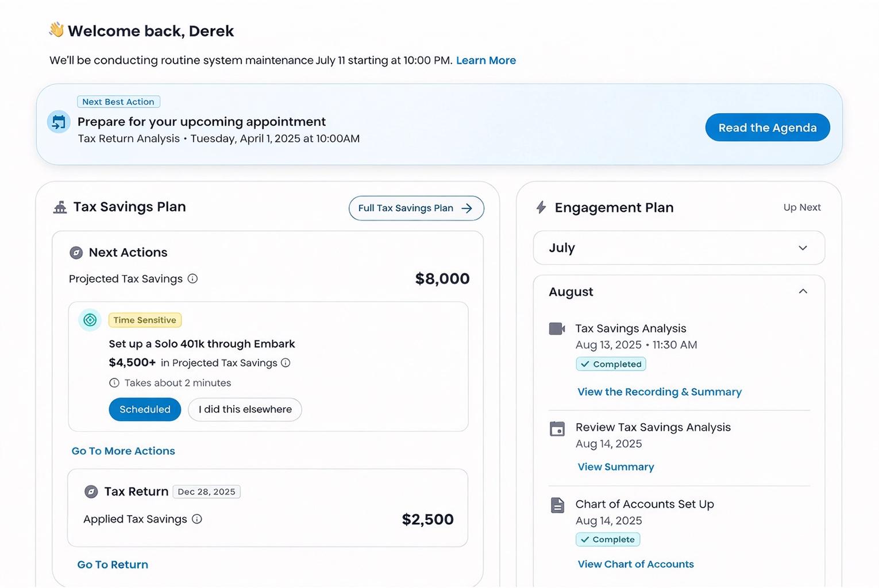879x588 pixels.
Task: Click the document icon for Chart of Accounts
Action: tap(557, 505)
